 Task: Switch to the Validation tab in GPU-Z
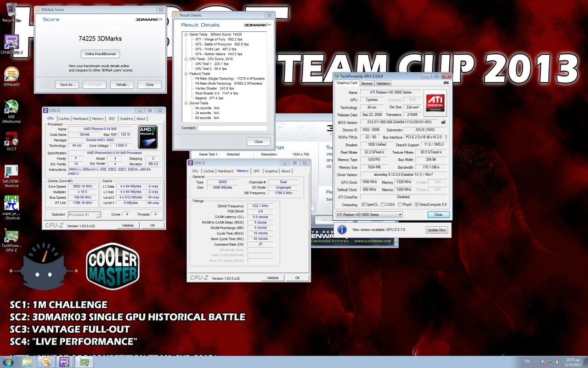[383, 83]
